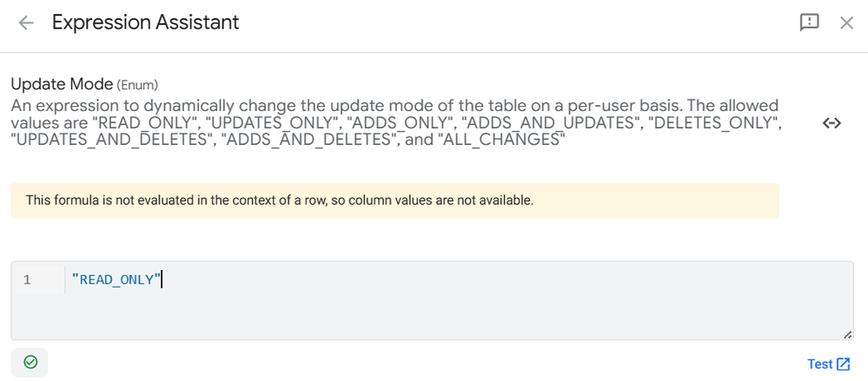
Task: Click the editor's corner resize handle
Action: click(847, 334)
